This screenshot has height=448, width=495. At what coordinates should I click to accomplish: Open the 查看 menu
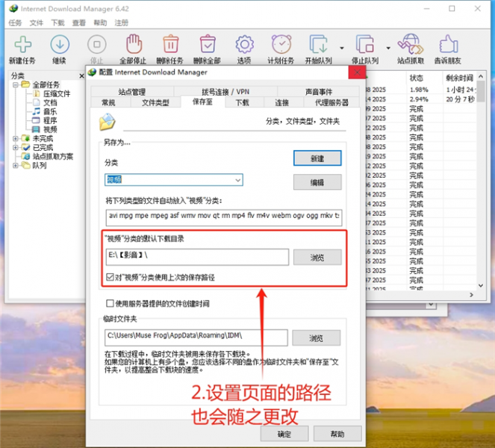[x=79, y=22]
